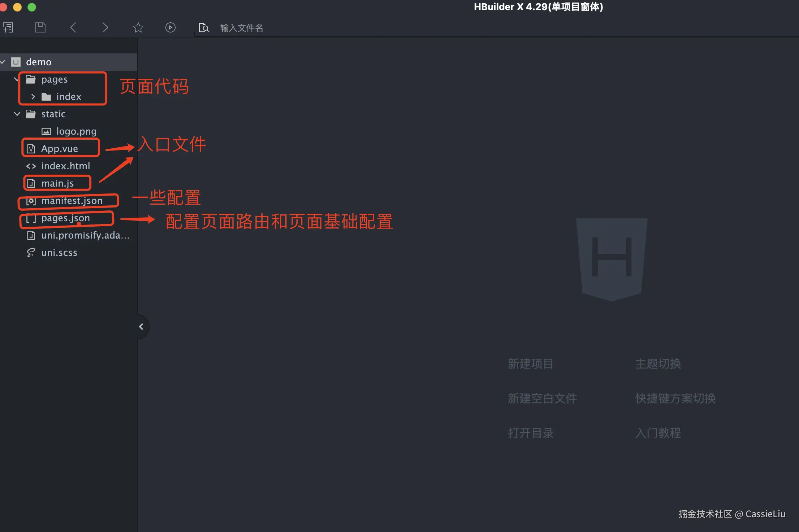Click the file search magnifier icon

pyautogui.click(x=204, y=28)
